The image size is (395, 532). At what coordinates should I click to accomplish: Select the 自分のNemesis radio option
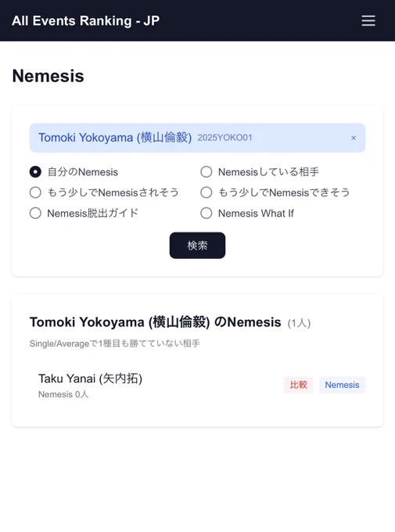coord(35,172)
